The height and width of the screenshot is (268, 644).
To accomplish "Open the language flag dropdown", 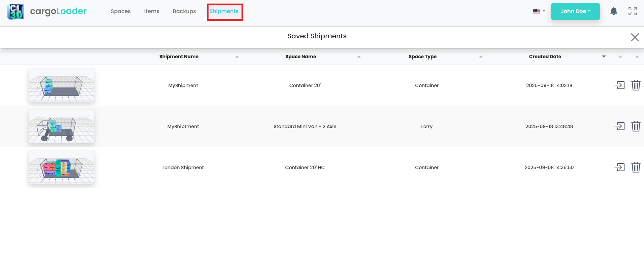I will [x=539, y=11].
